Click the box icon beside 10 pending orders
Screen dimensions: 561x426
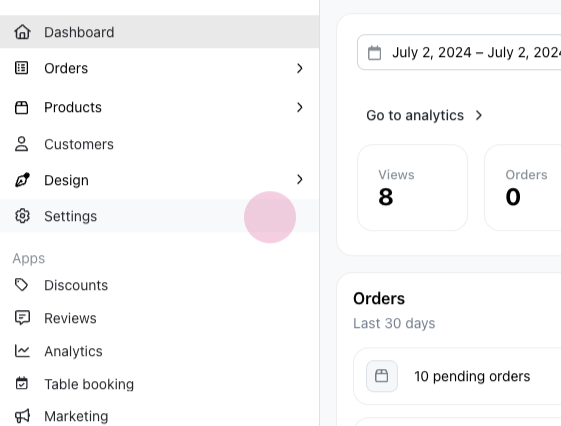click(381, 376)
